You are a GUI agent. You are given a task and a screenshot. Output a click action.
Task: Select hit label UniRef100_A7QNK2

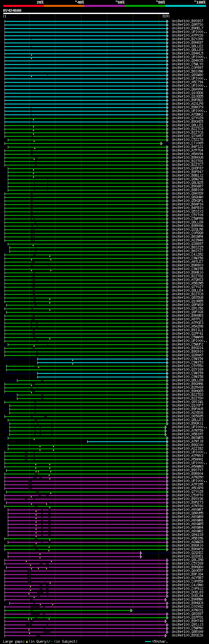187,114
